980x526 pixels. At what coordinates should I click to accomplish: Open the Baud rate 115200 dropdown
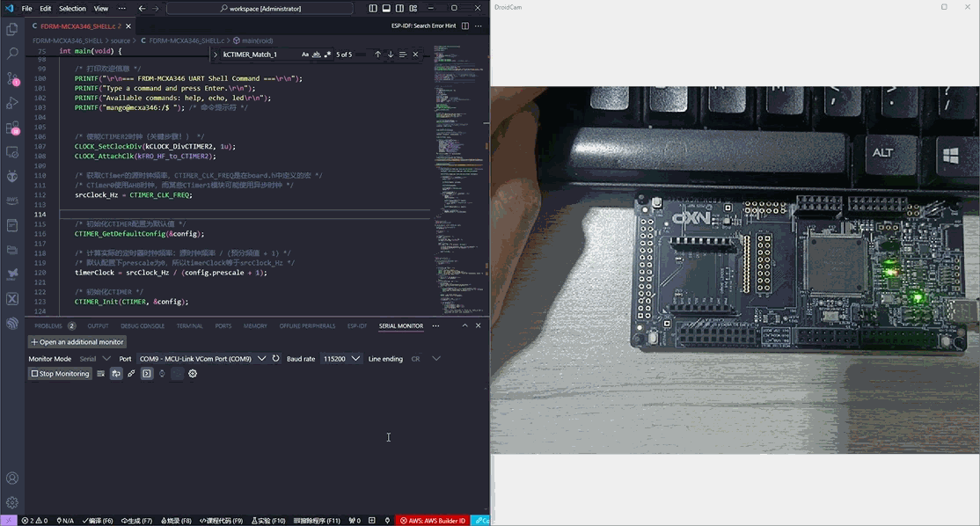tap(342, 359)
